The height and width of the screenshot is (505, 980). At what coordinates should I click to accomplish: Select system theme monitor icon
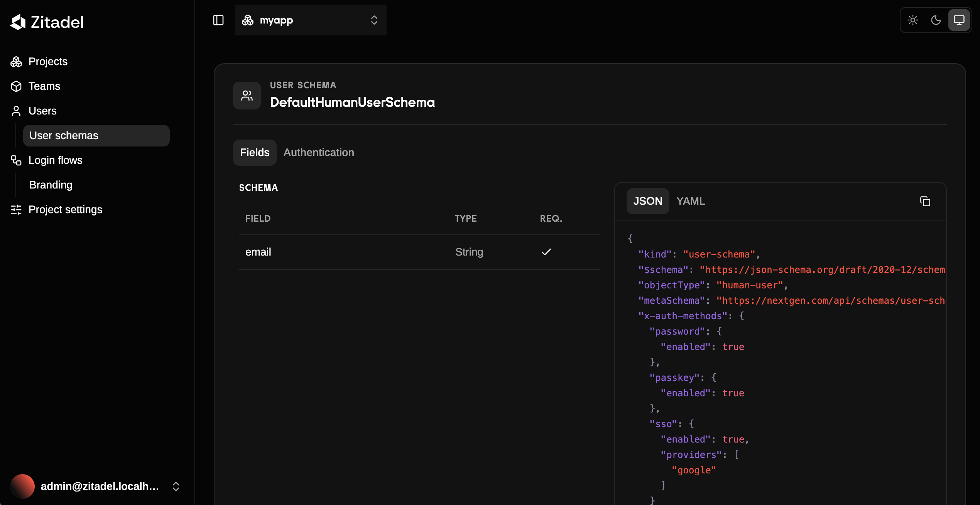[x=959, y=20]
